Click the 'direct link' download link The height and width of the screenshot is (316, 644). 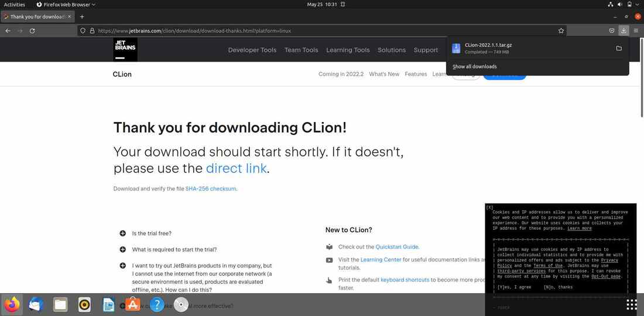(x=236, y=168)
